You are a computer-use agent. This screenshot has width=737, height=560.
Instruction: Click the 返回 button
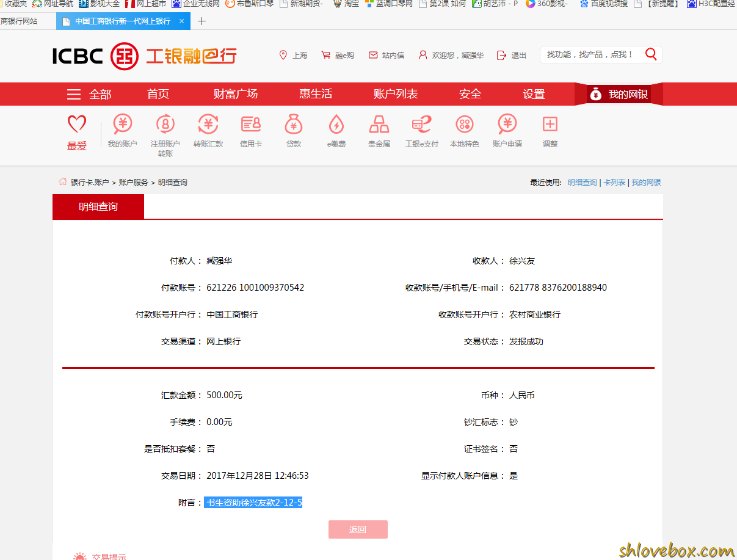click(x=358, y=529)
